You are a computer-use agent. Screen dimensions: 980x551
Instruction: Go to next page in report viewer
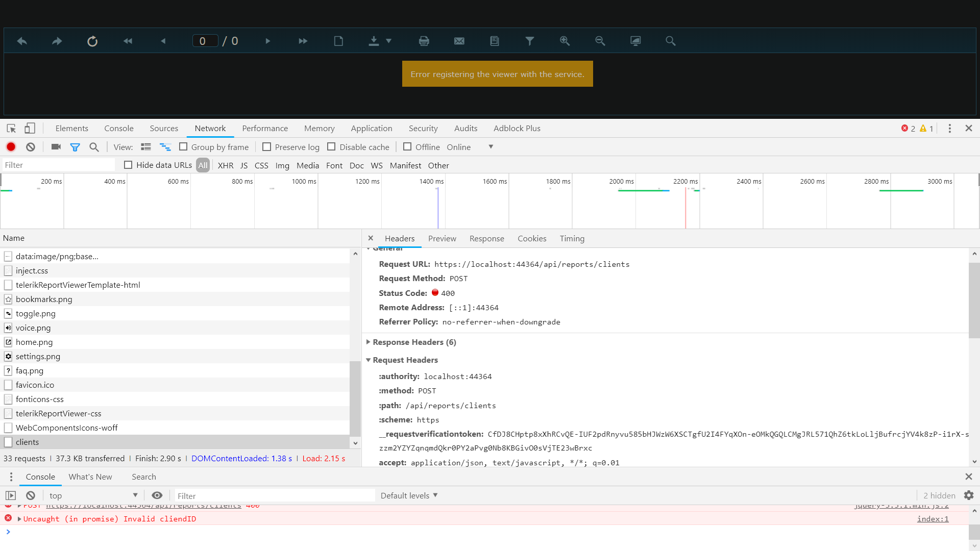click(x=268, y=41)
